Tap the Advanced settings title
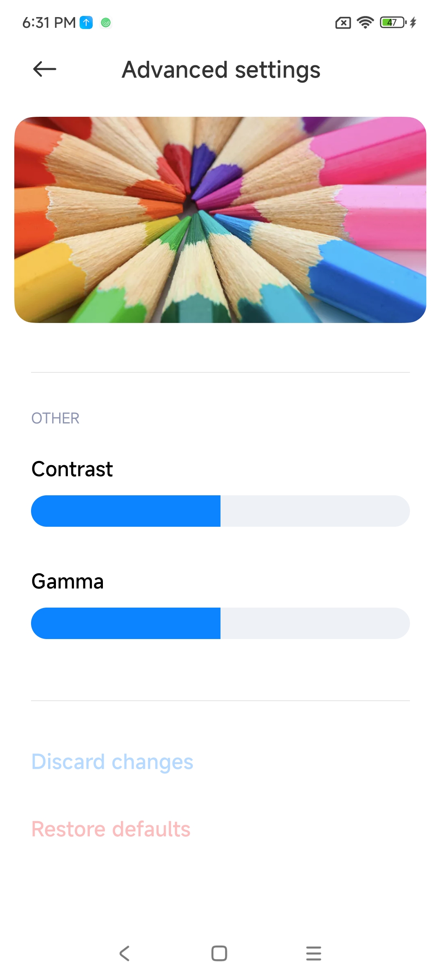 [221, 70]
